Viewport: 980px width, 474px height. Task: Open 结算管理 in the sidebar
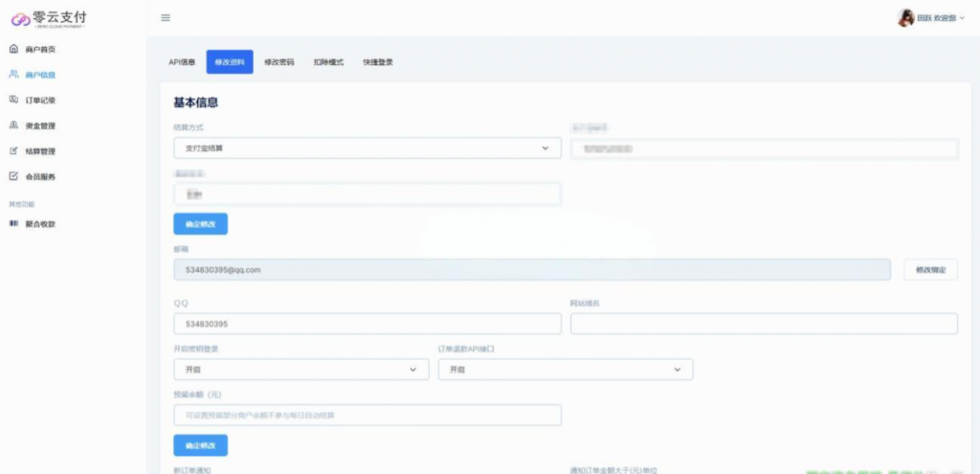pyautogui.click(x=39, y=151)
